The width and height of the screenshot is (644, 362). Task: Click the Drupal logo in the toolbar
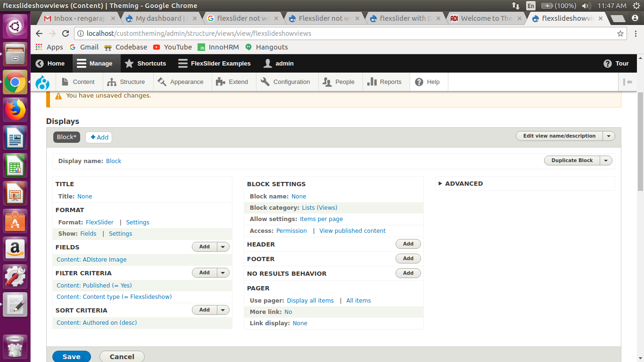43,82
